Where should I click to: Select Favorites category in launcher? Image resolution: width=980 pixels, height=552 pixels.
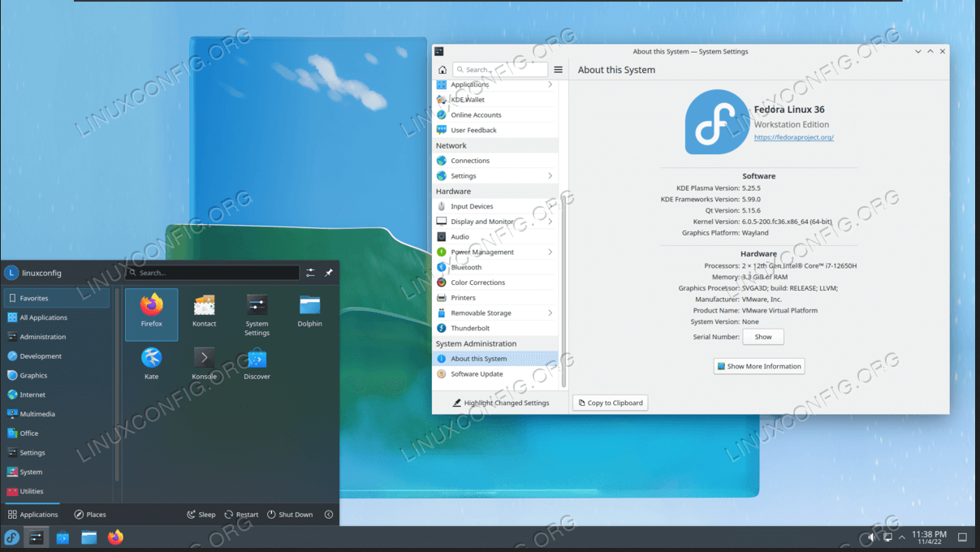pyautogui.click(x=56, y=298)
